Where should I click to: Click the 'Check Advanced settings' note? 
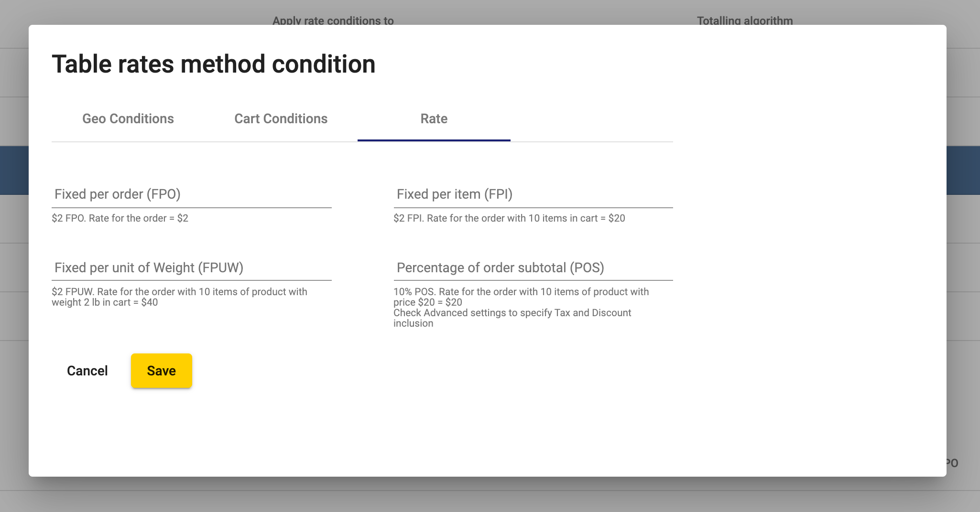512,318
